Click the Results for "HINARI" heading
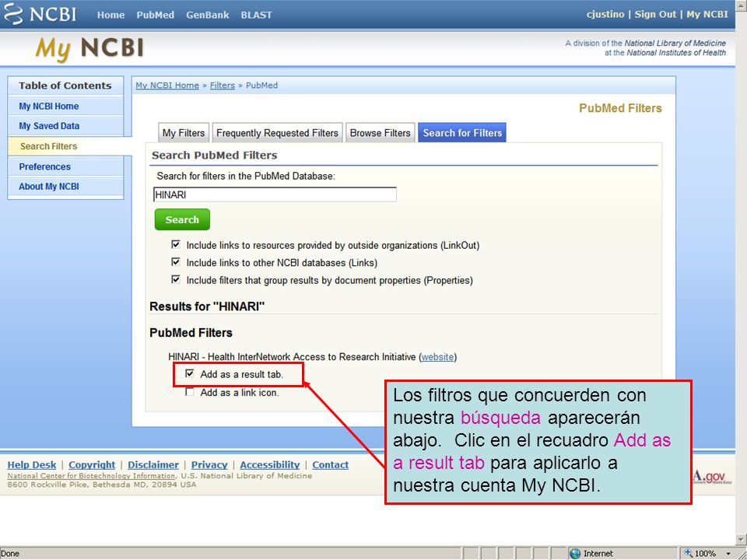 pos(207,306)
